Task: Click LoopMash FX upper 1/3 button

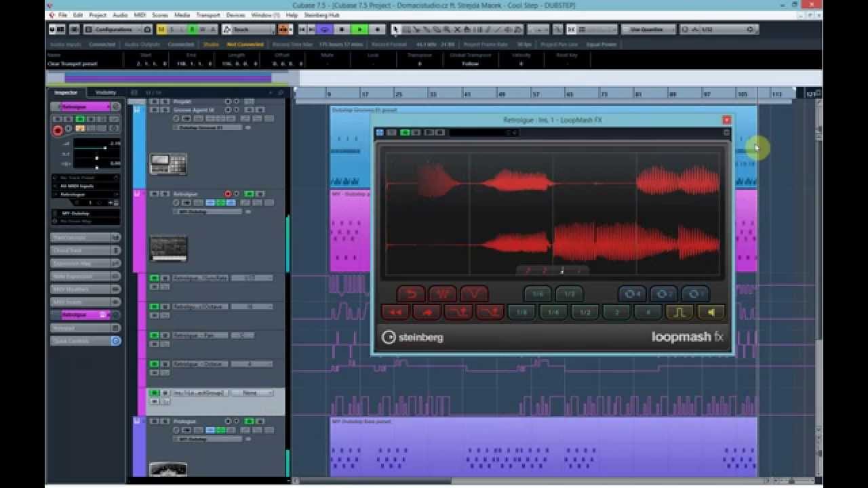Action: pyautogui.click(x=569, y=294)
